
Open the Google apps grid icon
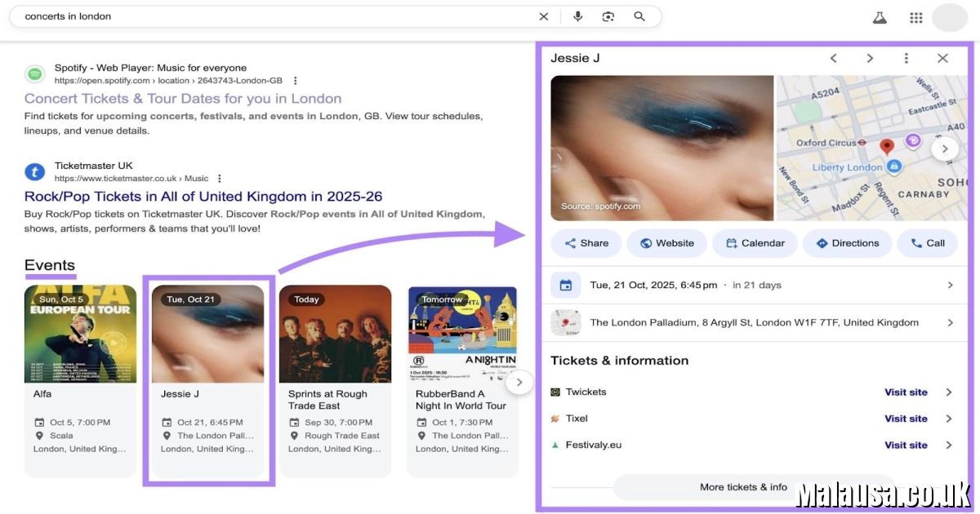(x=915, y=17)
